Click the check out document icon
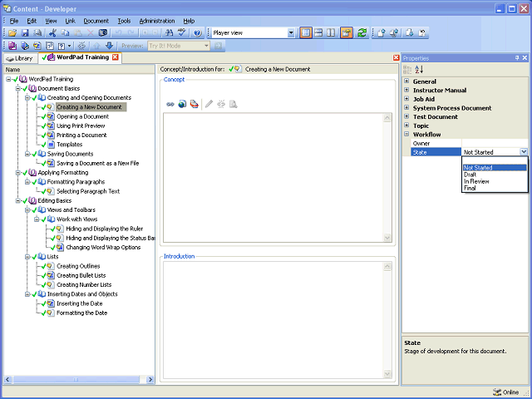Viewport: 532px width, 399px height. (x=410, y=33)
